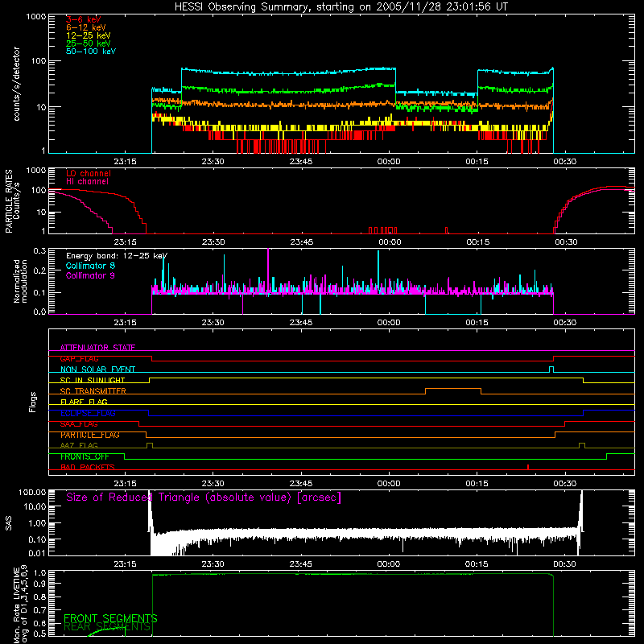644x644 pixels.
Task: Select the FLARE_FLAG label
Action: pyautogui.click(x=84, y=402)
